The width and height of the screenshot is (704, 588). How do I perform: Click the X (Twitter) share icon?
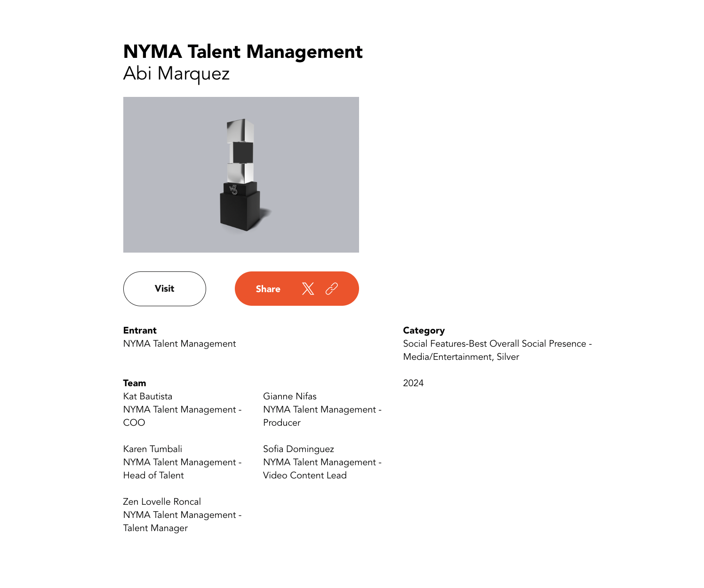pos(308,288)
